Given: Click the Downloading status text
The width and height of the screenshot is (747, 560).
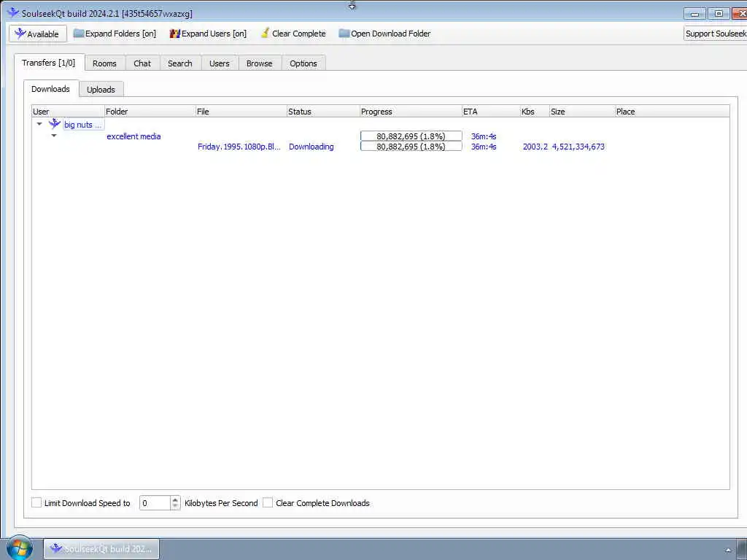Looking at the screenshot, I should [x=311, y=147].
